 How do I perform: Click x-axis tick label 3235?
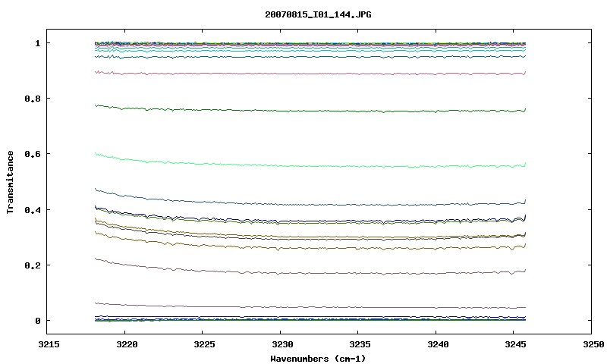point(360,344)
